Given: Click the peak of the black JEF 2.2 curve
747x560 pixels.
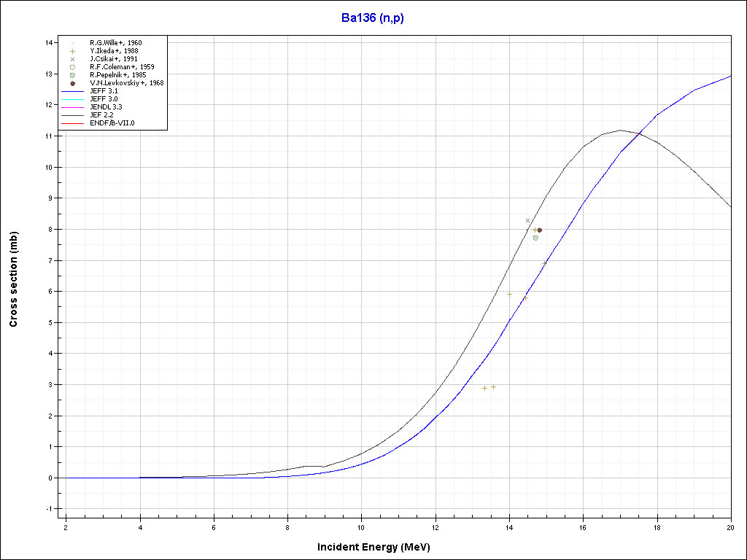Looking at the screenshot, I should [x=620, y=131].
